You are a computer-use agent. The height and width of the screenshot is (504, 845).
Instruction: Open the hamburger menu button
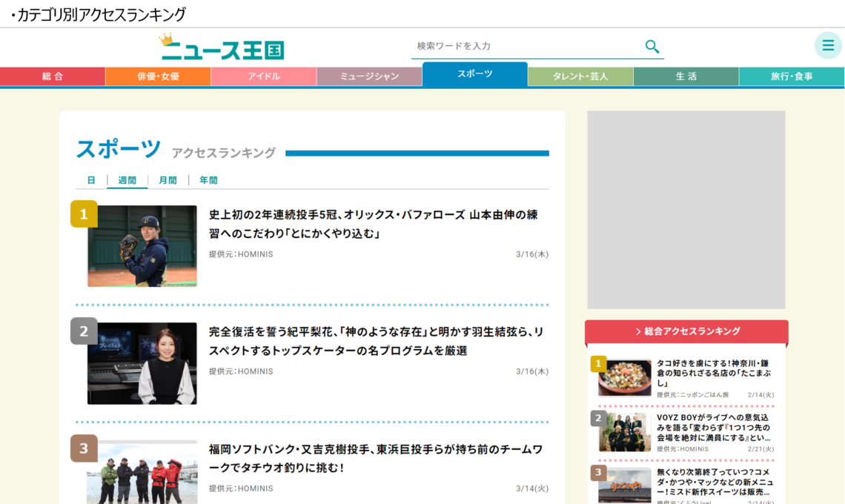(828, 46)
